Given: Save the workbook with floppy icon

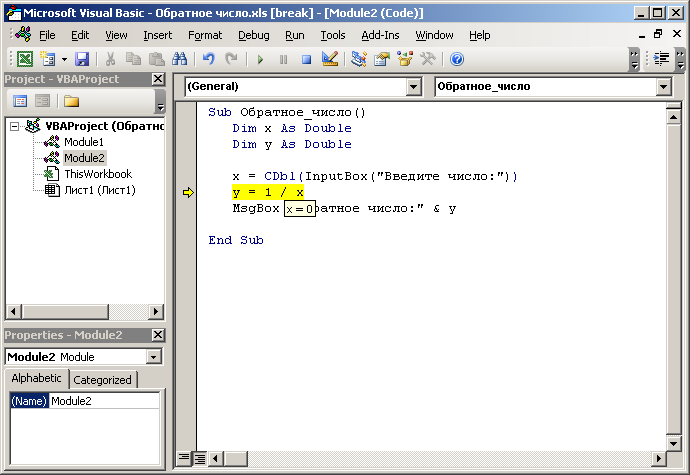Looking at the screenshot, I should [82, 59].
